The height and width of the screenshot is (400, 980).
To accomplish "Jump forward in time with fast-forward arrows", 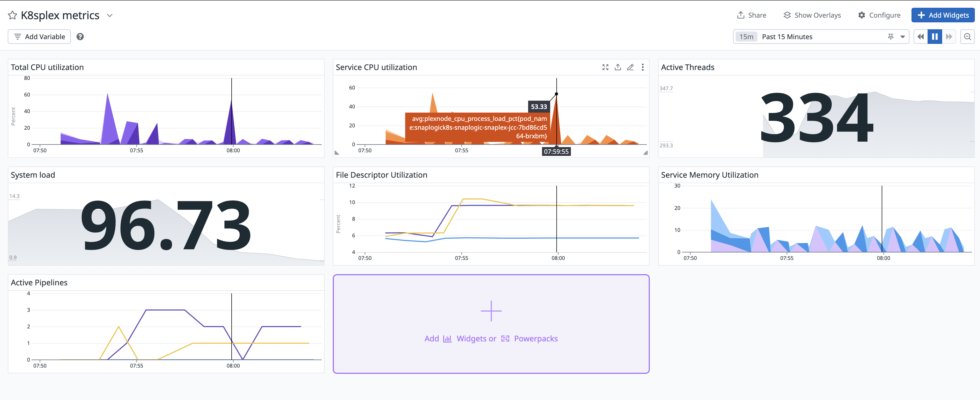I will click(x=949, y=37).
